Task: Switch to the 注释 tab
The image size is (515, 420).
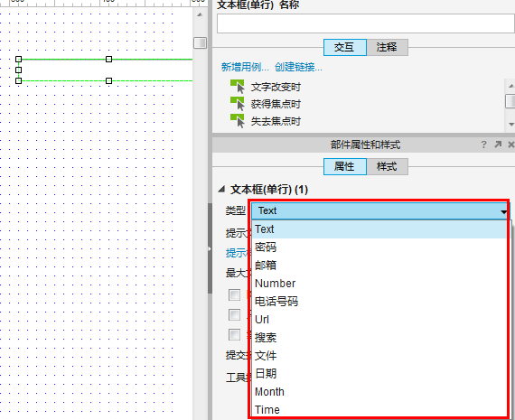Action: click(387, 47)
